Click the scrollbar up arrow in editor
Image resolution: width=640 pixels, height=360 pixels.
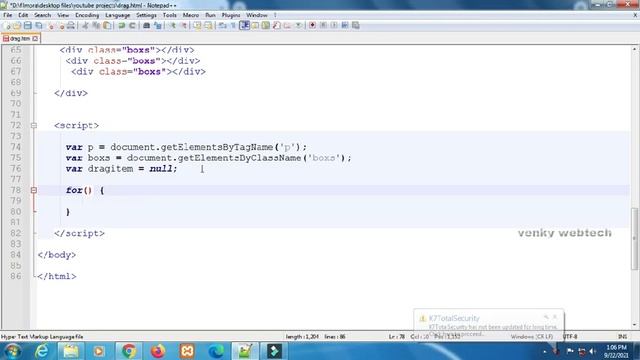(x=634, y=49)
